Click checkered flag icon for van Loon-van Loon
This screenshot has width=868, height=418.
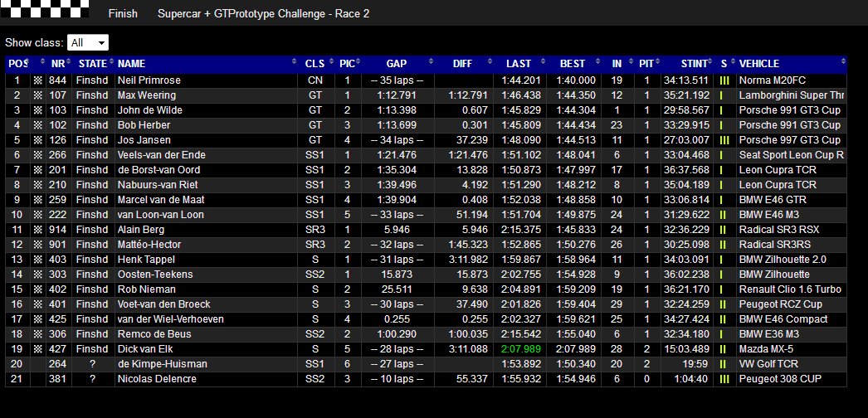pos(37,215)
